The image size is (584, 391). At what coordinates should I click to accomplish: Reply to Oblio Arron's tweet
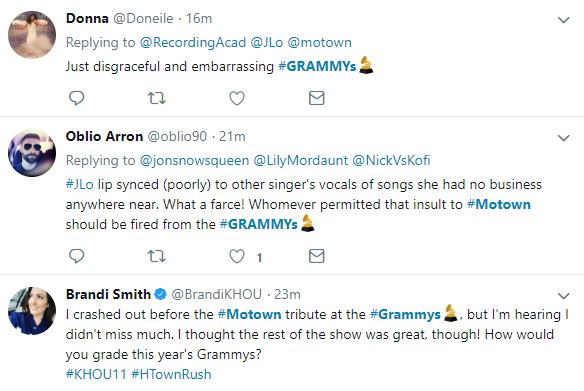(x=77, y=256)
